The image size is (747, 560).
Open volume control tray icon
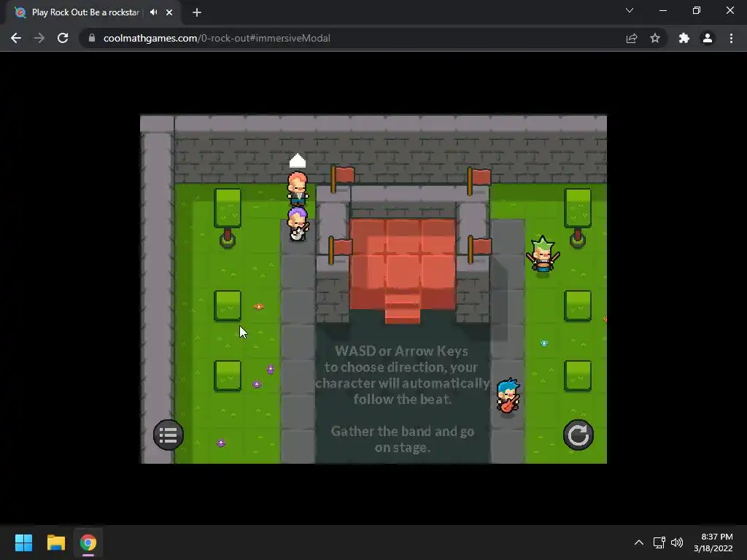coord(677,542)
